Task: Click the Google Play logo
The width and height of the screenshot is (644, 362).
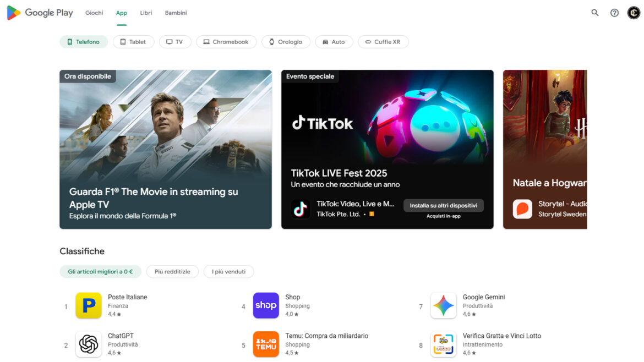Action: tap(40, 13)
